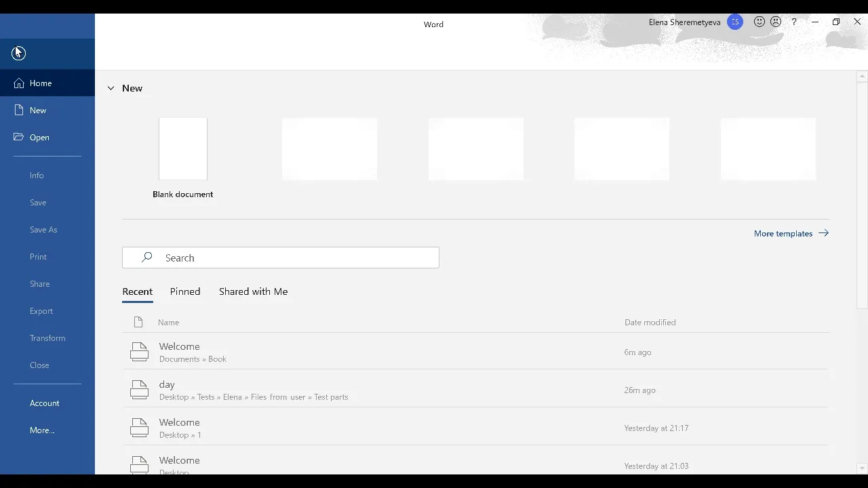Open the More templates link
The width and height of the screenshot is (868, 488).
coord(783,233)
